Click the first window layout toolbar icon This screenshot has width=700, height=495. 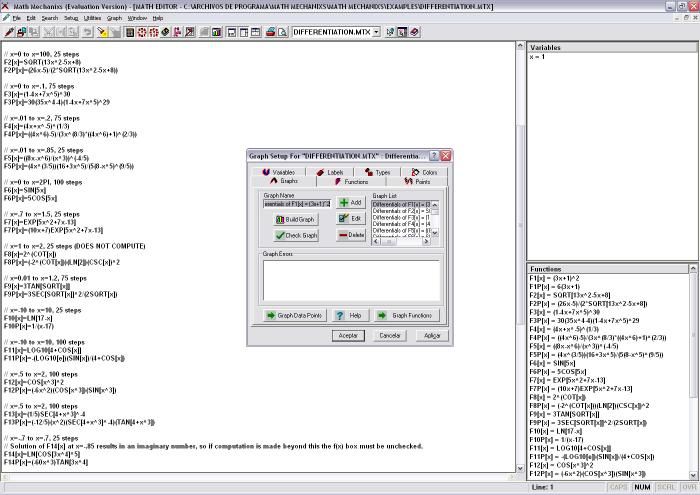(x=232, y=32)
